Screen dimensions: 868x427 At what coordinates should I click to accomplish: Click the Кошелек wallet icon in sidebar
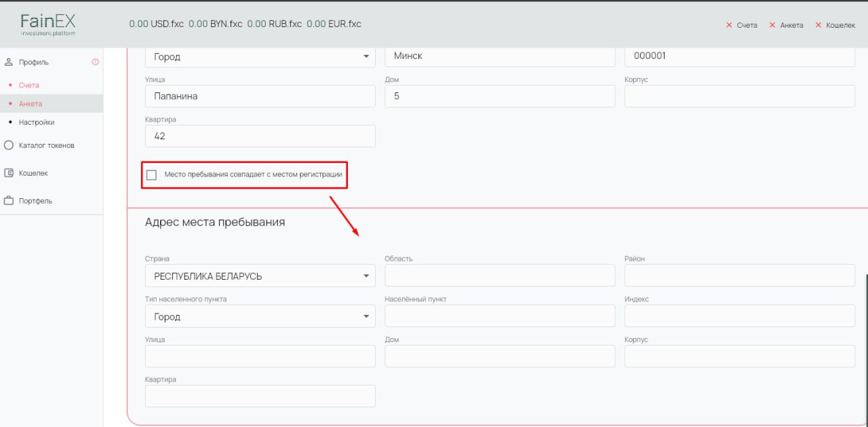pos(9,173)
